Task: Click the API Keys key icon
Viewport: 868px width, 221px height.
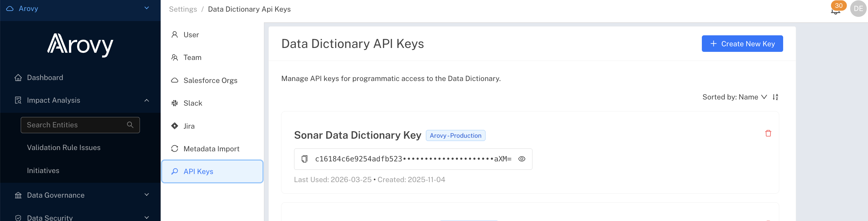Action: 175,171
